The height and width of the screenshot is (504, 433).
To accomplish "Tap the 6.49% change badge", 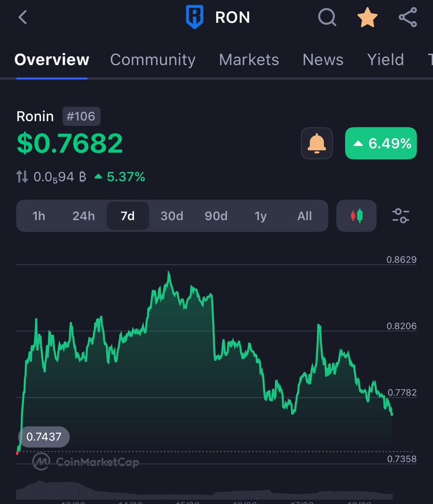I will tap(381, 144).
